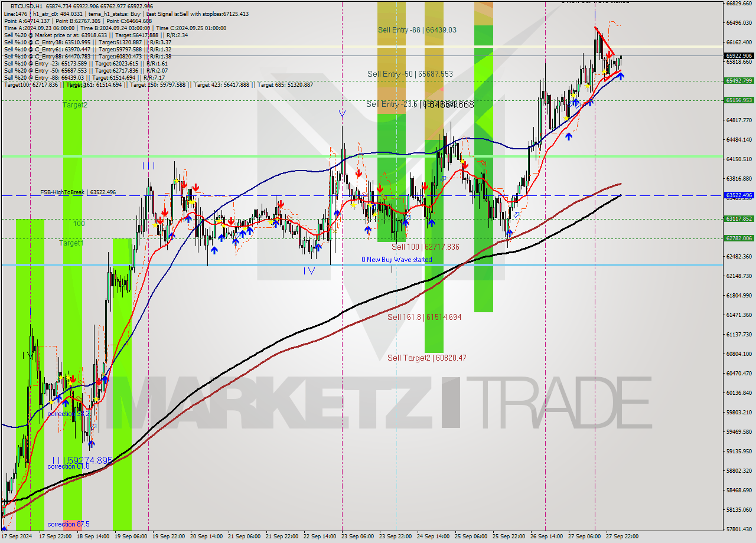
Task: Click the 'Sell Entry -50 | 65687.553' label
Action: [x=410, y=74]
